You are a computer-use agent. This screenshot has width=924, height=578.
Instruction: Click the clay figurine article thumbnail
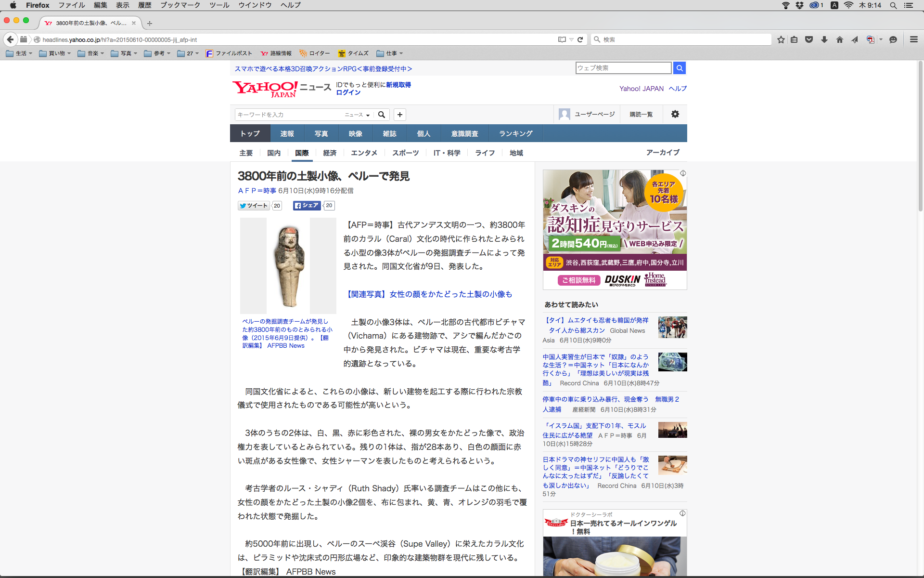click(288, 265)
